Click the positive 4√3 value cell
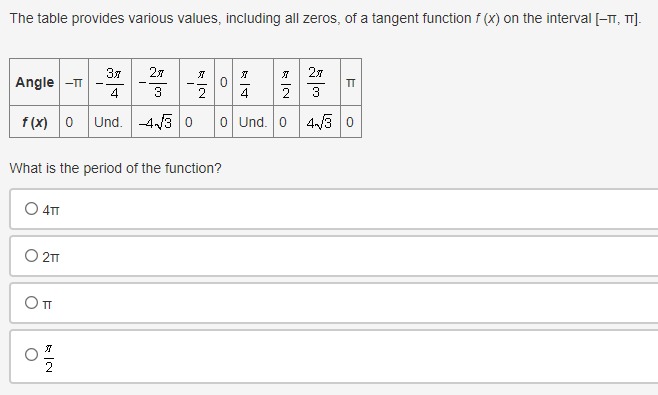This screenshot has height=395, width=658. [320, 122]
